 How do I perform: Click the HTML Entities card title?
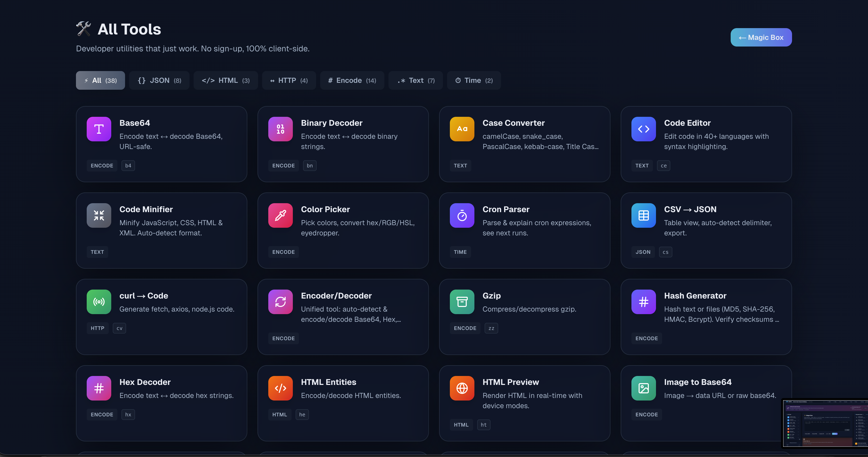click(x=328, y=382)
